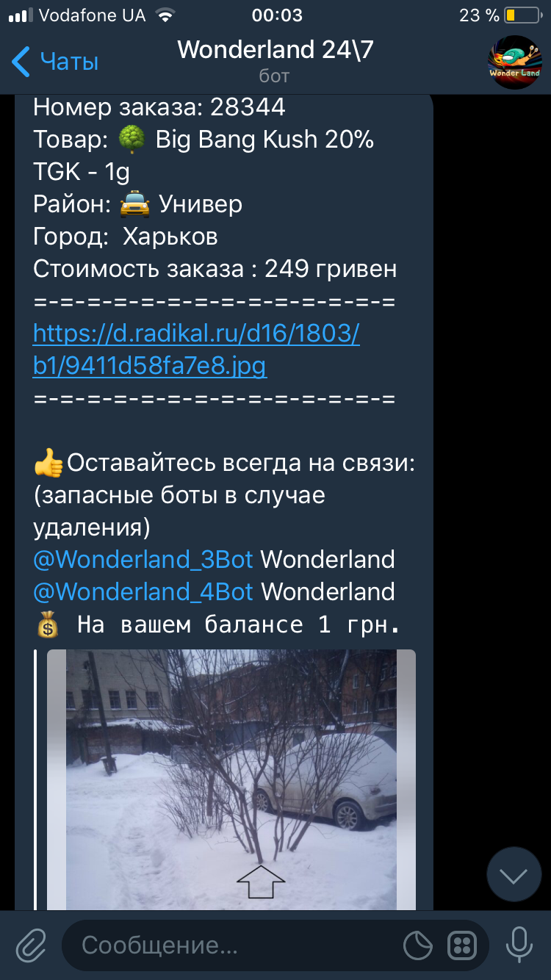Tap the battery indicator in status bar
Viewport: 551px width, 980px height.
point(521,15)
